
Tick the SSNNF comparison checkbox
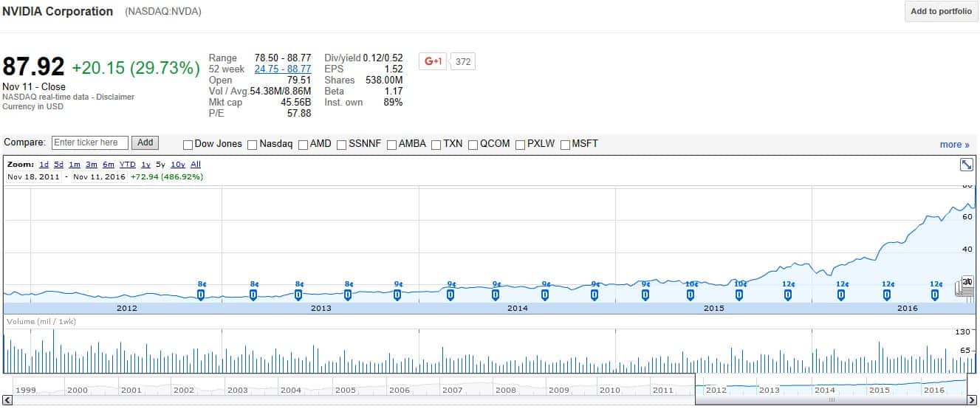tap(342, 145)
